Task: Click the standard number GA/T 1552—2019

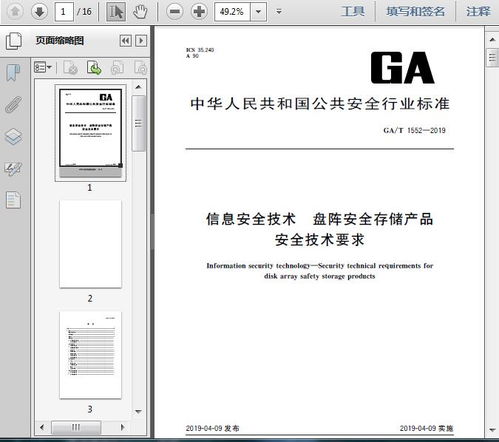Action: tap(414, 130)
